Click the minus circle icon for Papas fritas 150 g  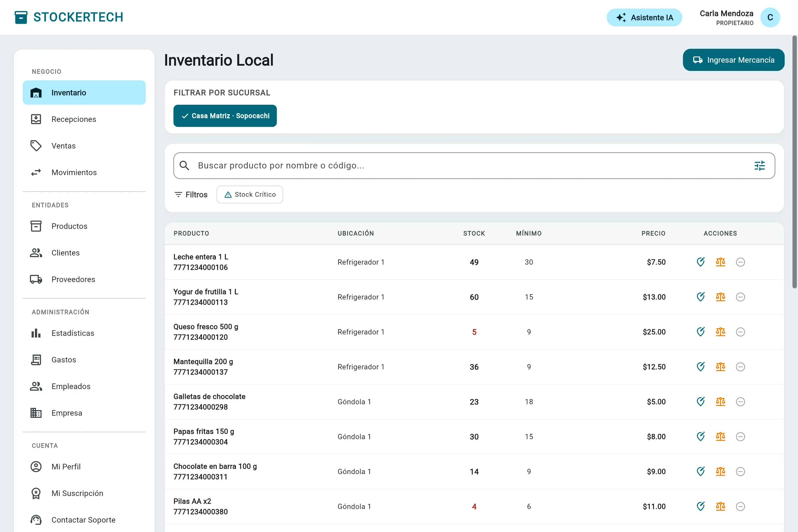(x=740, y=437)
